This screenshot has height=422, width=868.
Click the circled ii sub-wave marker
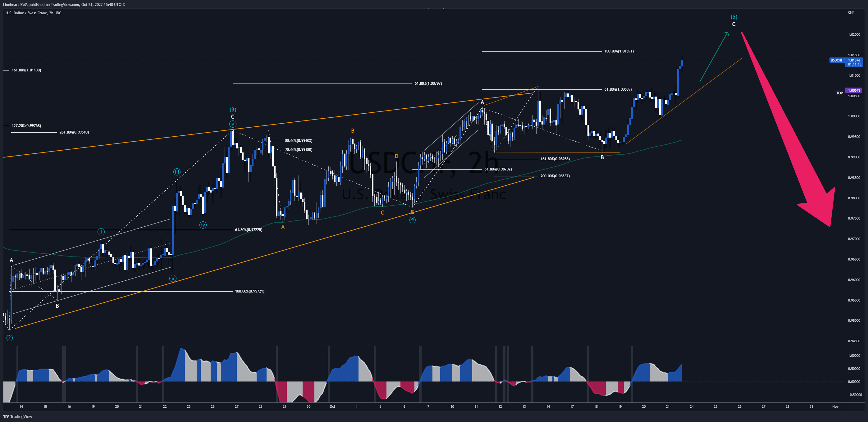click(172, 279)
